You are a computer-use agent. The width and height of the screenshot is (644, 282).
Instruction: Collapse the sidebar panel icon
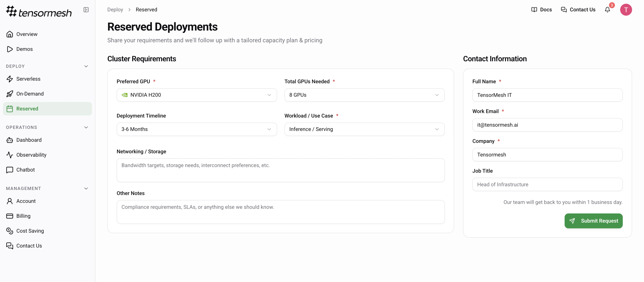click(x=86, y=10)
